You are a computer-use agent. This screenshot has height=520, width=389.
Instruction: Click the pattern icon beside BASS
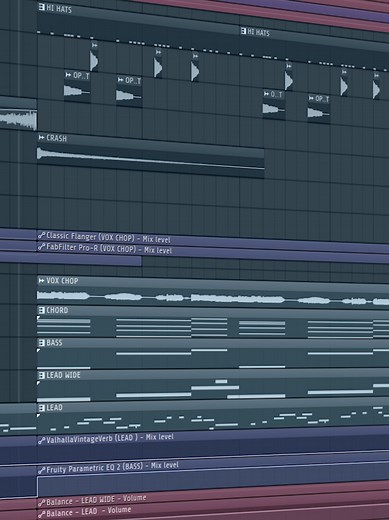(42, 343)
